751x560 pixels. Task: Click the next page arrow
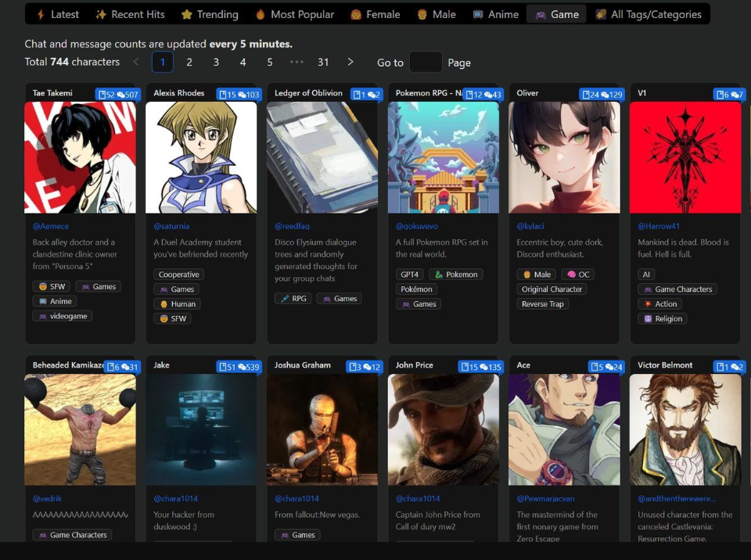(350, 63)
